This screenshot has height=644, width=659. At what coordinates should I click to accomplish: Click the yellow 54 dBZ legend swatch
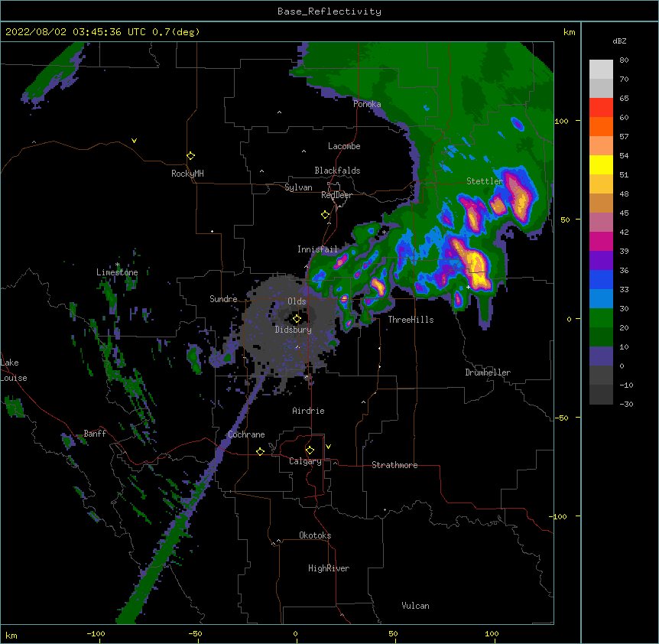[x=601, y=164]
